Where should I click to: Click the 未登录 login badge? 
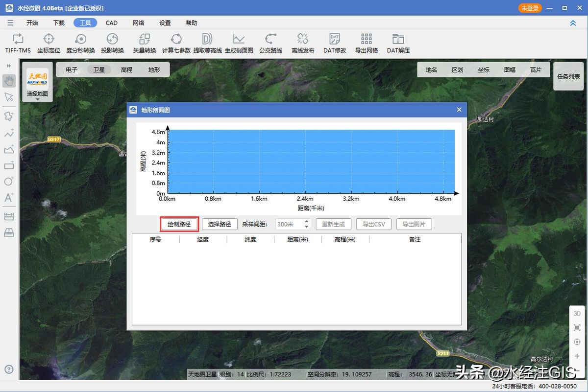tap(530, 8)
